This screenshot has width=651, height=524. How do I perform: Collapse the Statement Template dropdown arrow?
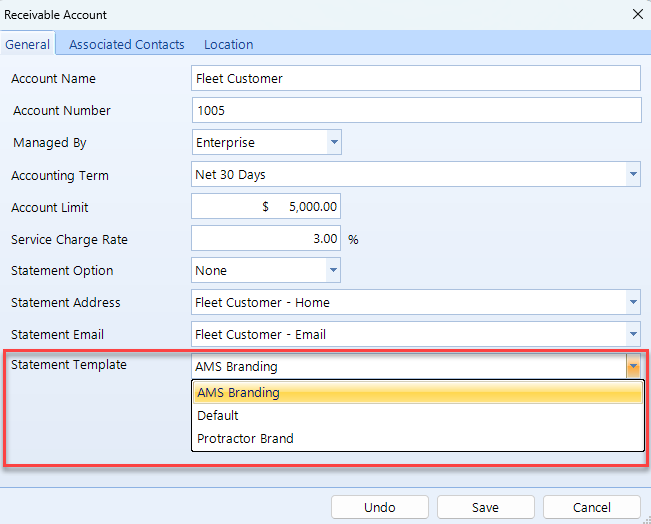tap(633, 366)
